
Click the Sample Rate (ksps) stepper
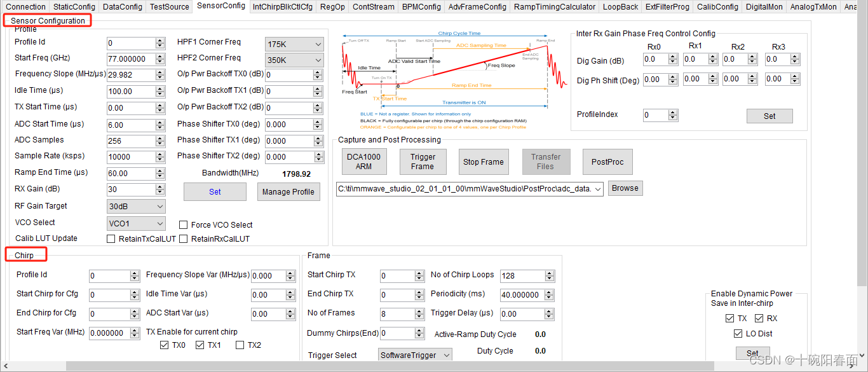[160, 157]
